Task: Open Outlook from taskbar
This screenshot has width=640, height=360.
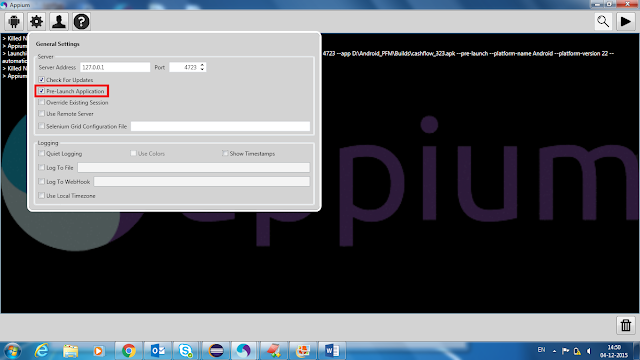Action: click(158, 351)
